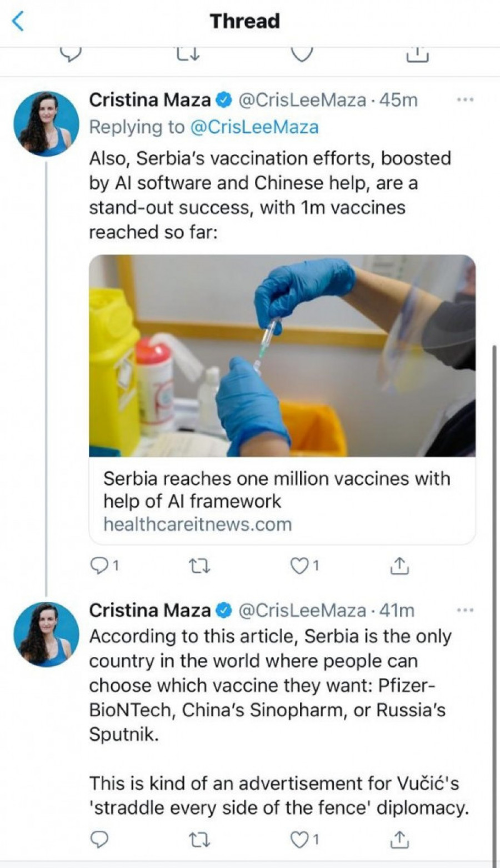Share the Serbia vaccination efforts tweet
This screenshot has width=500, height=868.
pos(399,566)
